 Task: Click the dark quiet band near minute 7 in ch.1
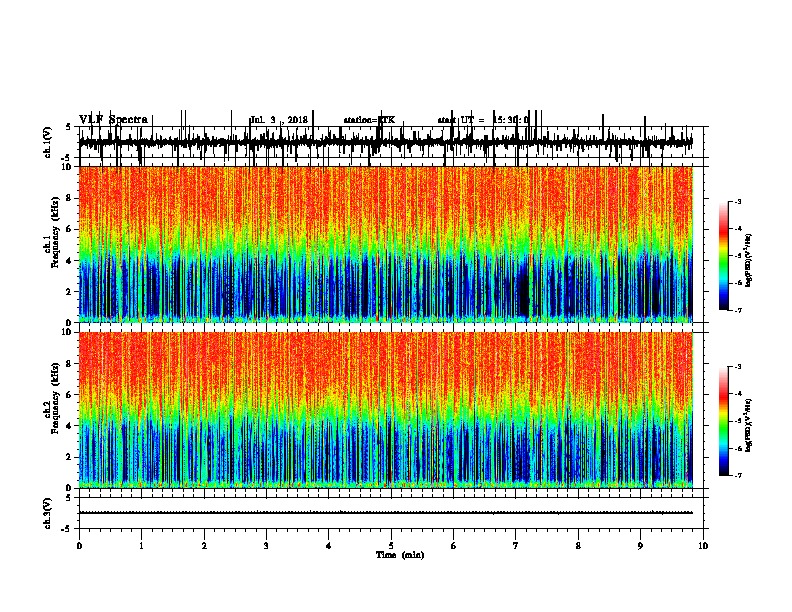pos(524,288)
